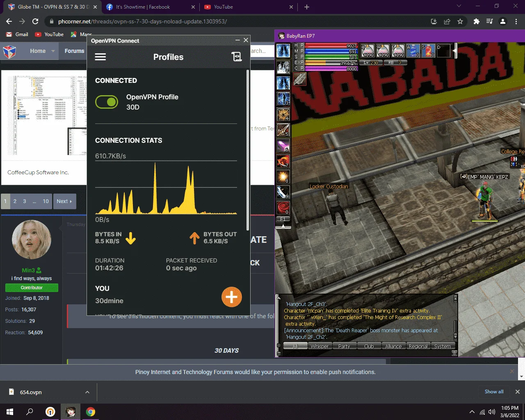525x420 pixels.
Task: Select the Alliance chat tab
Action: 393,346
